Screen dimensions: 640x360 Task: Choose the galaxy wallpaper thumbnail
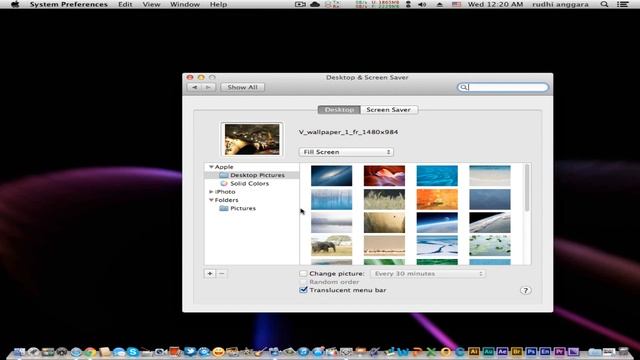[x=331, y=176]
